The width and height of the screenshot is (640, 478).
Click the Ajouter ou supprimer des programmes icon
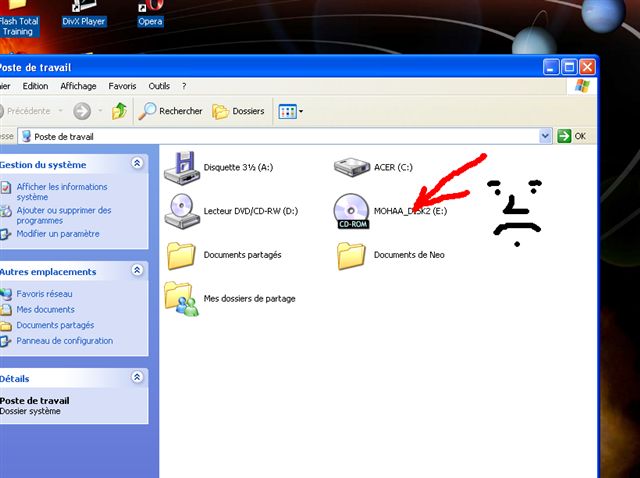point(6,211)
